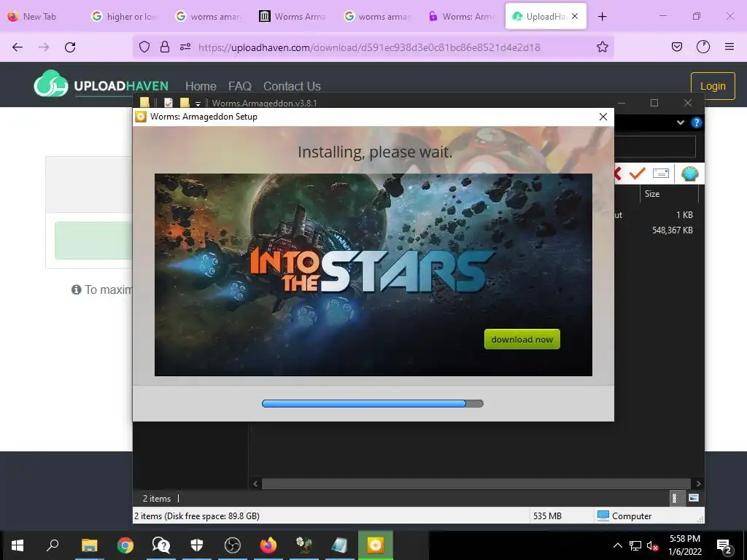Open the Worms Arma tab with the museum icon
747x560 pixels.
coord(293,16)
